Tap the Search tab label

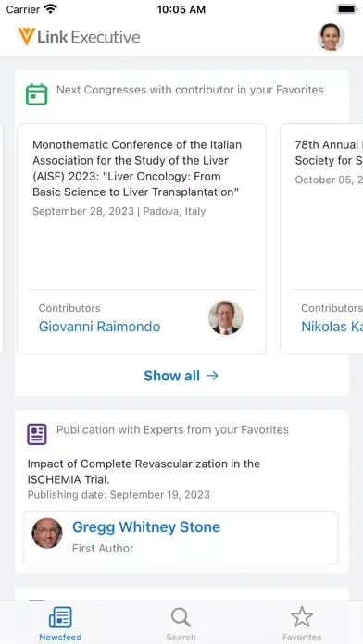[181, 638]
